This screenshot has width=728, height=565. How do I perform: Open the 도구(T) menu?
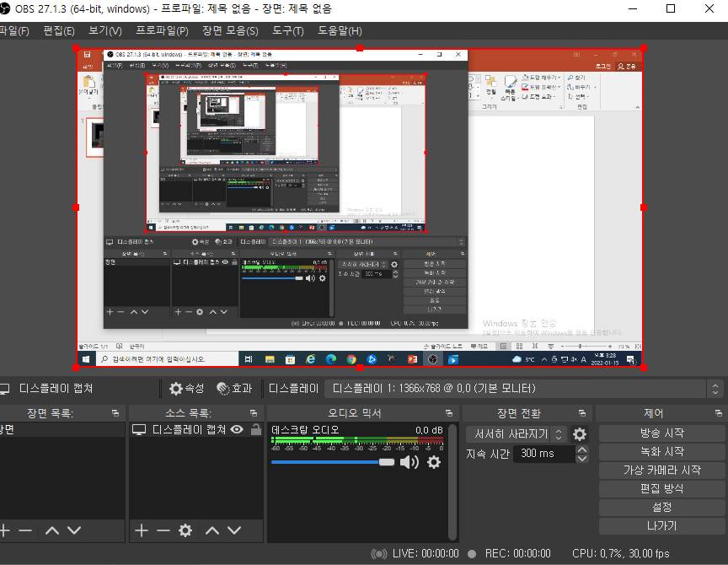(x=288, y=30)
